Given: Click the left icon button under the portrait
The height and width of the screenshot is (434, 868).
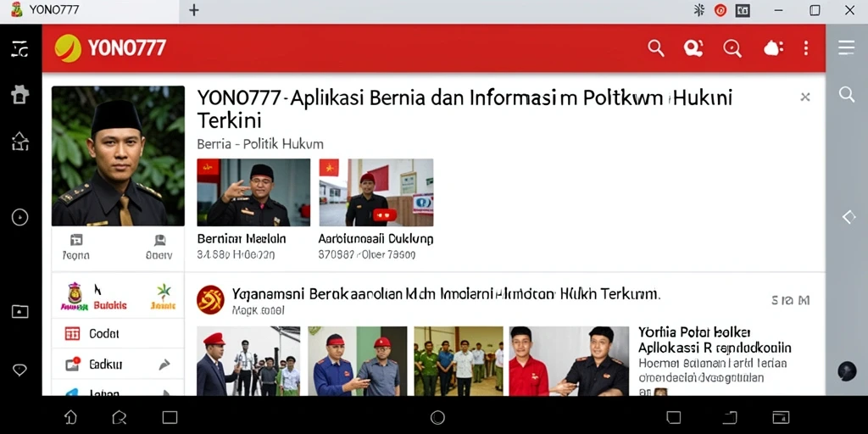Looking at the screenshot, I should pos(75,247).
